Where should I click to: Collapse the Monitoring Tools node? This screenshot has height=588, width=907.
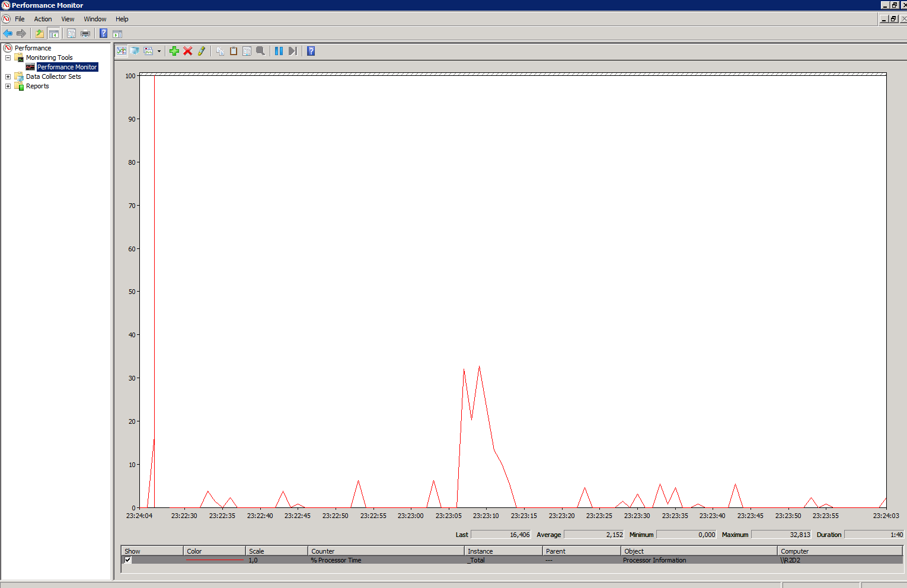pos(8,57)
